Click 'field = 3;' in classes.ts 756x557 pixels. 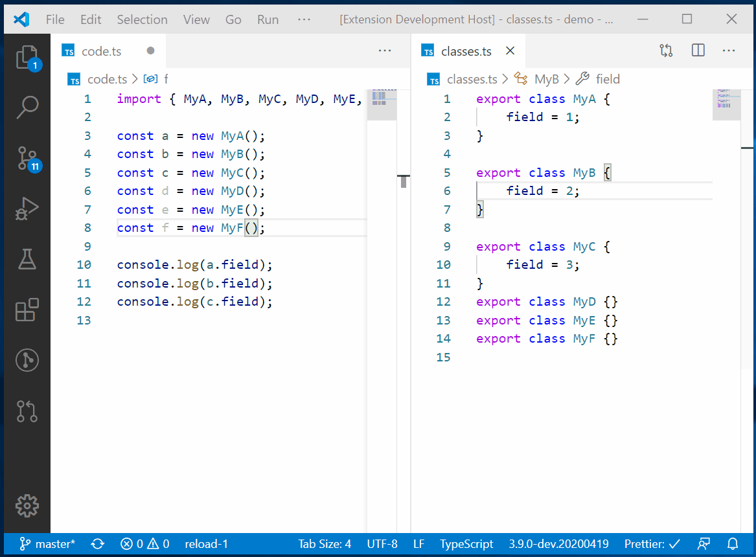542,264
